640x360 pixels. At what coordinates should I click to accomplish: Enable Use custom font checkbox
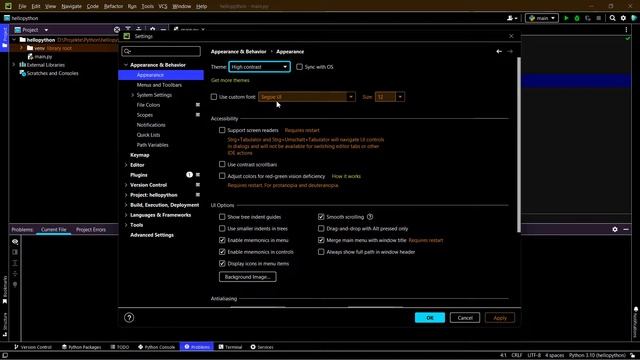click(214, 97)
